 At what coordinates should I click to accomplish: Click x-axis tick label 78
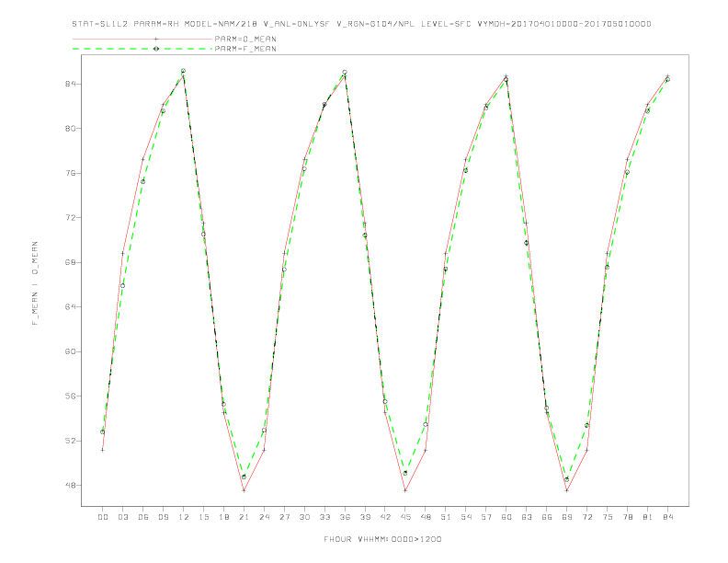[x=628, y=517]
